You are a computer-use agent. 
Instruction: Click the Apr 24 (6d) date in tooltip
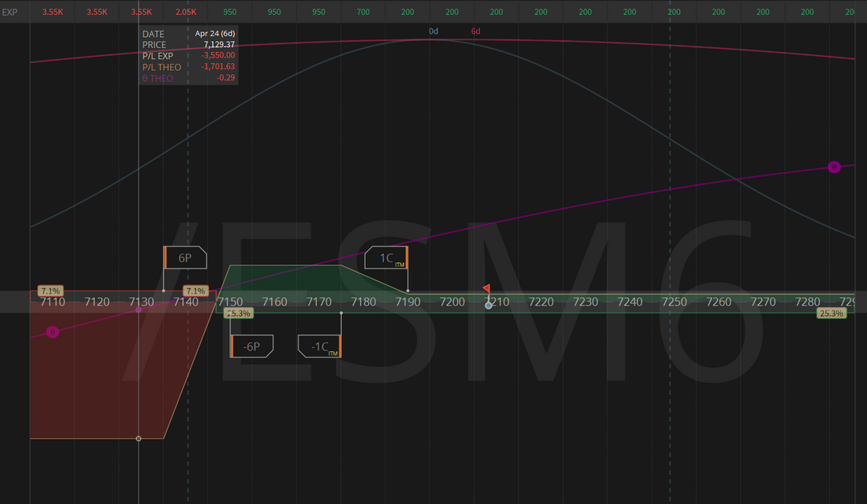[215, 34]
